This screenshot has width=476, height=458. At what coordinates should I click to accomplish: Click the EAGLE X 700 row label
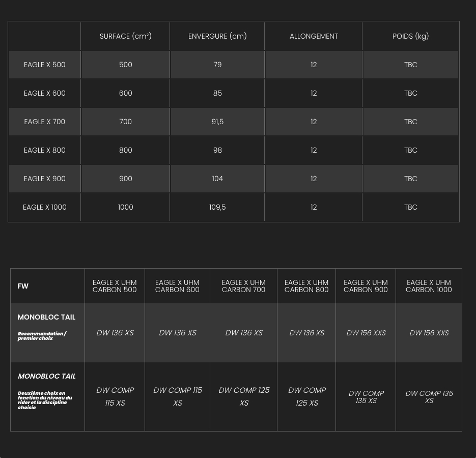point(45,122)
